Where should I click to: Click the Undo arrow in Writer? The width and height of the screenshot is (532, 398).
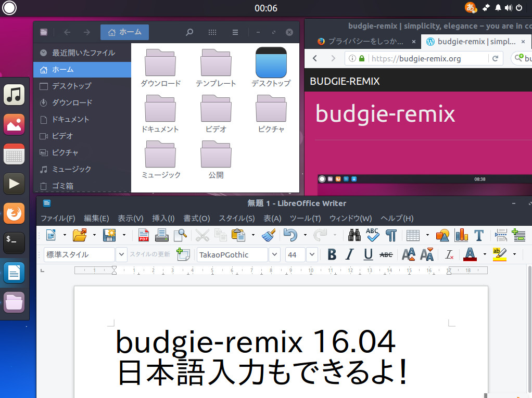pyautogui.click(x=290, y=235)
